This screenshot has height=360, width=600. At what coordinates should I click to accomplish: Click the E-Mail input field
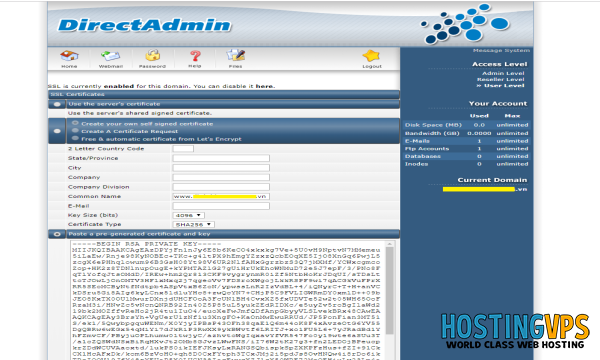[221, 206]
